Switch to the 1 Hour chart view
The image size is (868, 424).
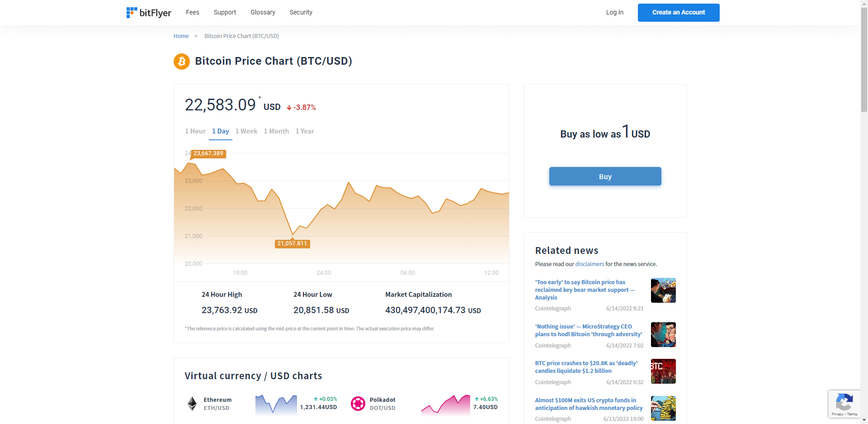195,131
